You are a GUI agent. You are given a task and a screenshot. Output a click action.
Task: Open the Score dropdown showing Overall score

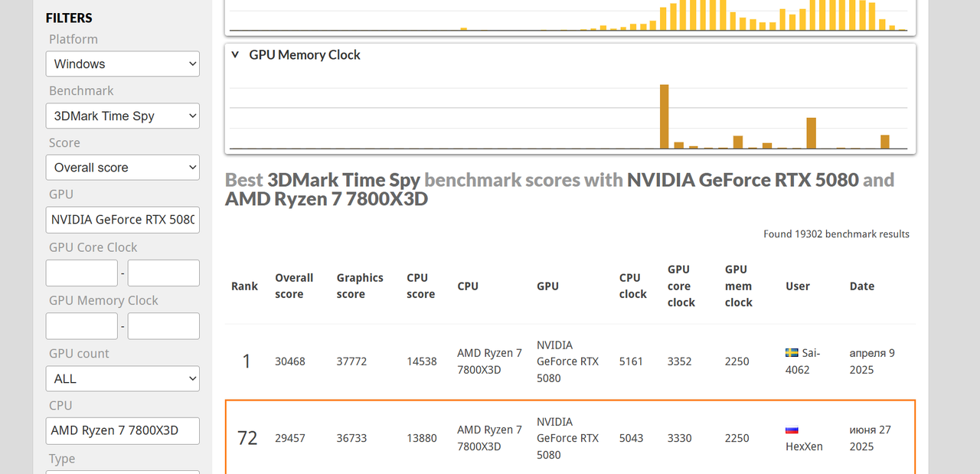(122, 167)
